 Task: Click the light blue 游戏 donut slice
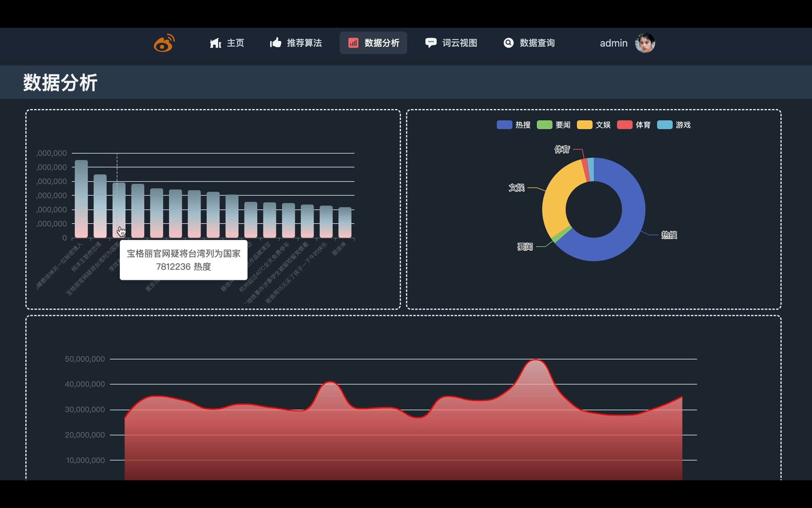coord(591,169)
